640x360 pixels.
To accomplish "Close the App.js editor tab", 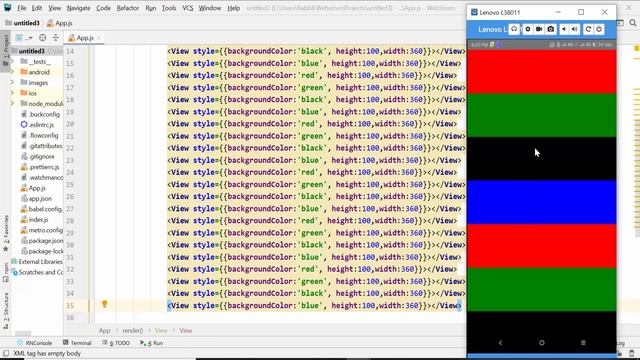I will [x=99, y=38].
